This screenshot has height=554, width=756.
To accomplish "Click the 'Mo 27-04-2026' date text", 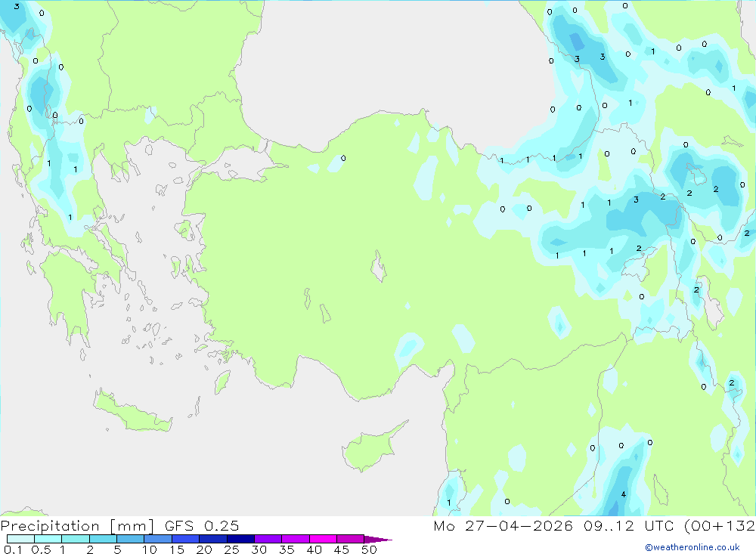I will click(x=503, y=525).
